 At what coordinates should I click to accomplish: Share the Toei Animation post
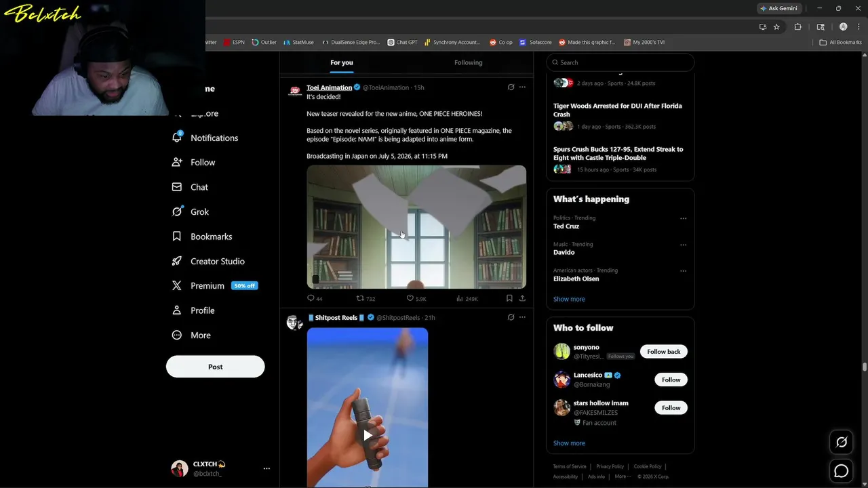[522, 298]
